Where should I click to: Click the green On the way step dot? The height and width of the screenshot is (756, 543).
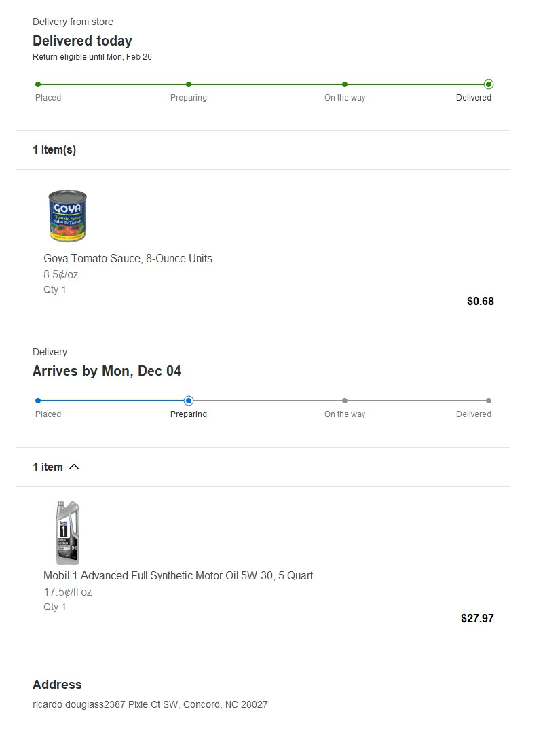(345, 84)
